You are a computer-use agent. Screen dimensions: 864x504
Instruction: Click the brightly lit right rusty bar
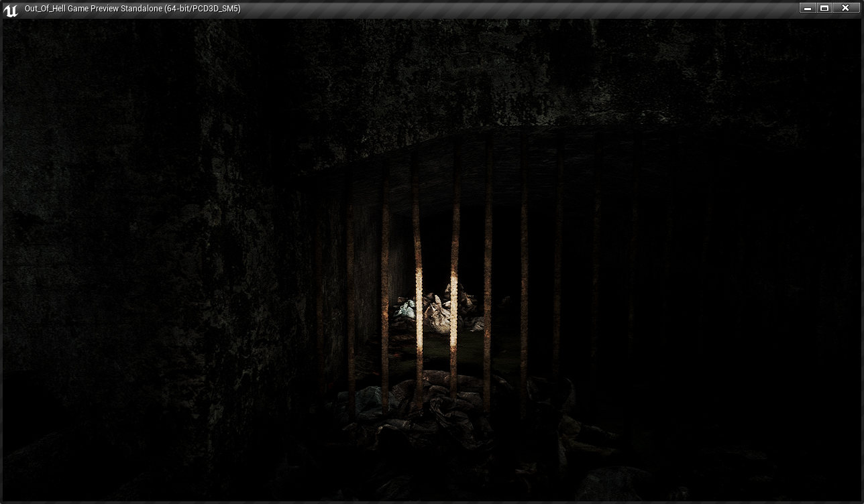pos(455,295)
